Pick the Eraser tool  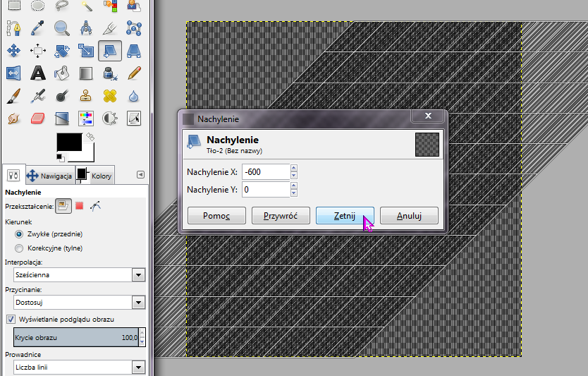[38, 117]
